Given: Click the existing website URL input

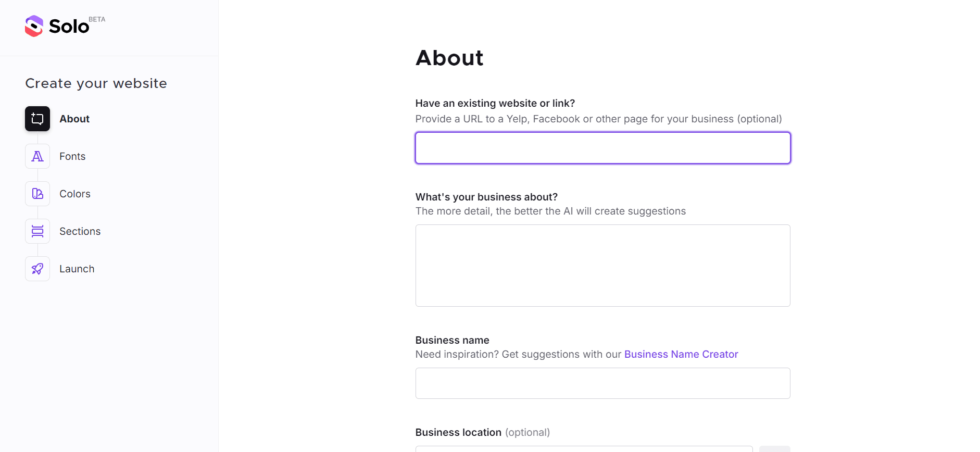Looking at the screenshot, I should (602, 147).
